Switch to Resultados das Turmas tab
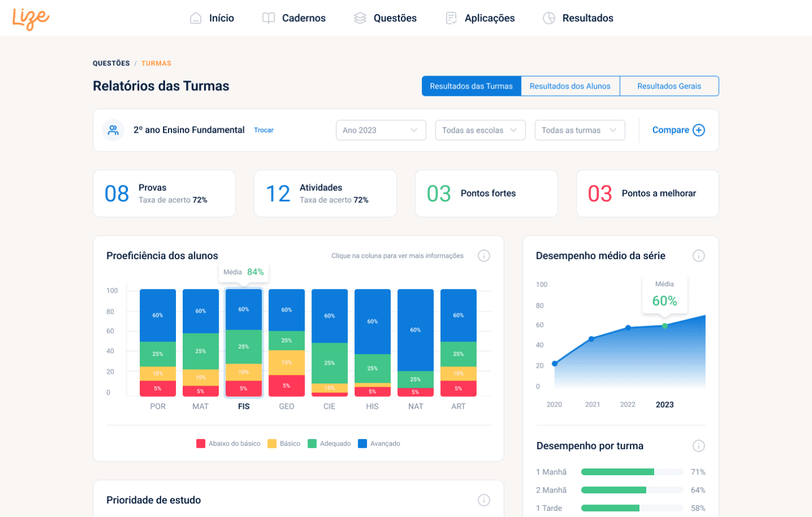This screenshot has height=517, width=812. 471,86
